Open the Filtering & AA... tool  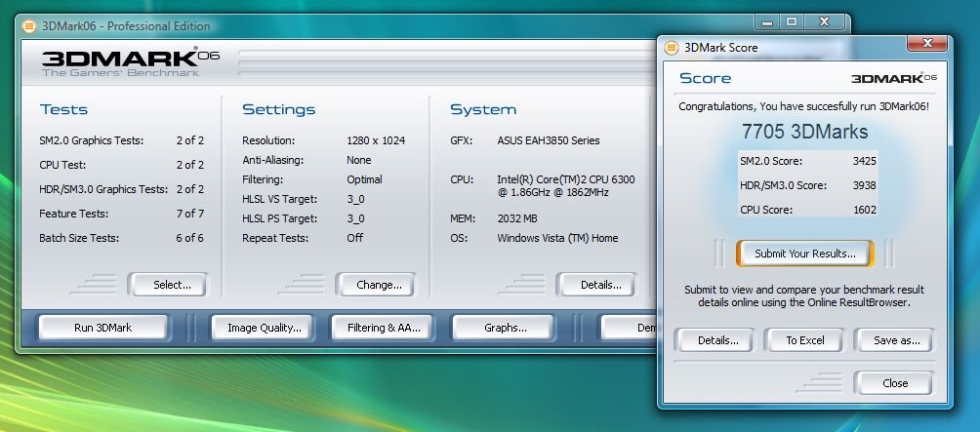click(381, 328)
